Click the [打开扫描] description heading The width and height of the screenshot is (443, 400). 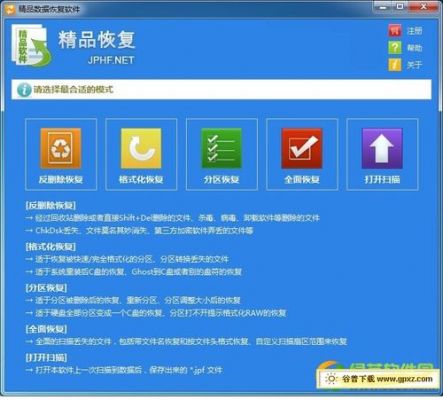pos(46,358)
